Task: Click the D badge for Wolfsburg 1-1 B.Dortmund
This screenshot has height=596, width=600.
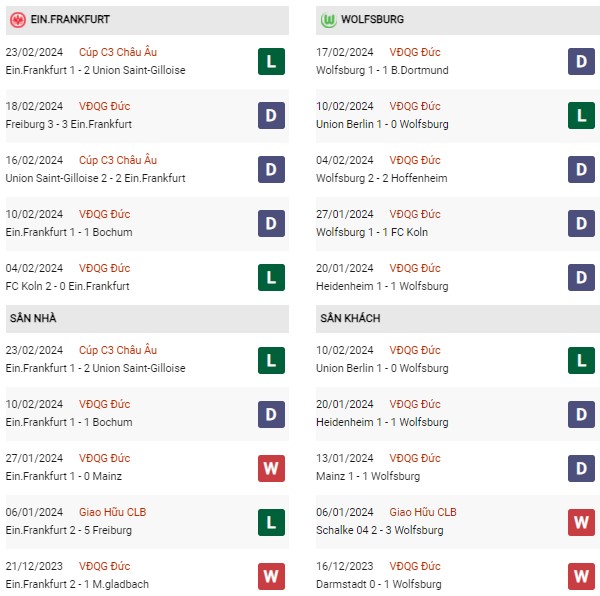Action: pyautogui.click(x=581, y=61)
